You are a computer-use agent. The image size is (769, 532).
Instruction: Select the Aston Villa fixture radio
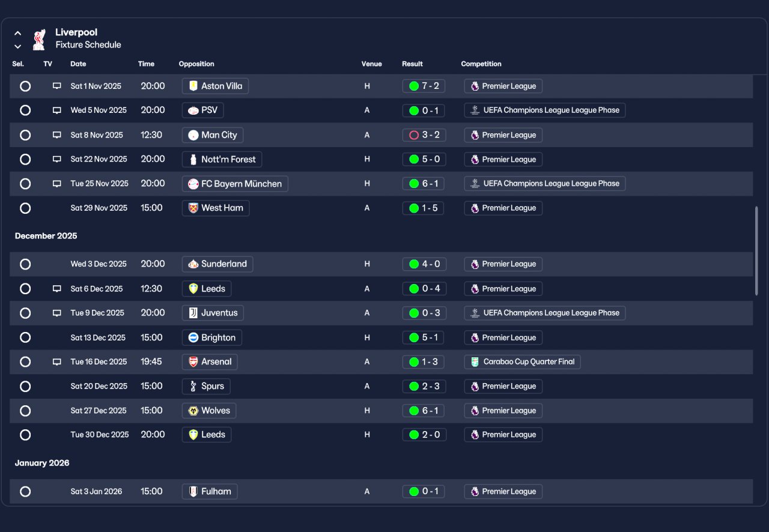point(25,86)
